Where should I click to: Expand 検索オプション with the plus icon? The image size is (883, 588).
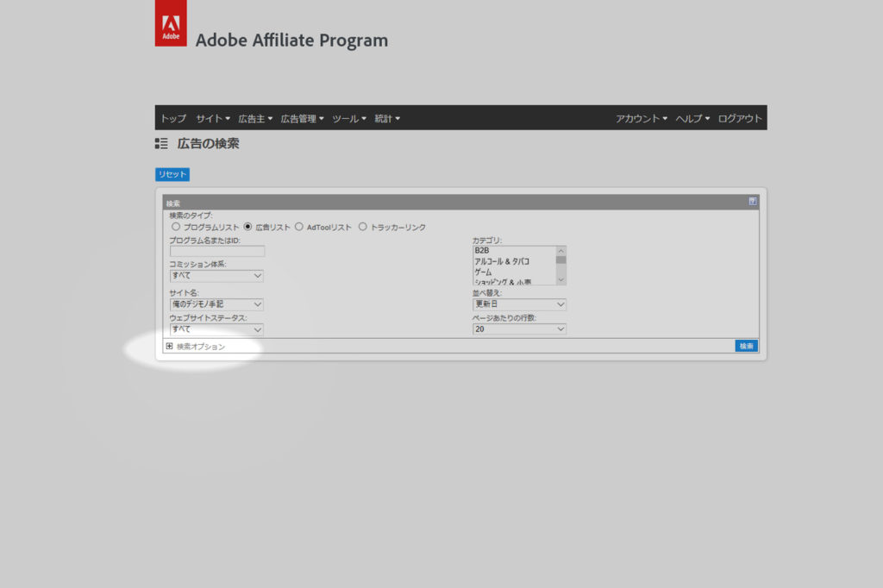(x=169, y=346)
